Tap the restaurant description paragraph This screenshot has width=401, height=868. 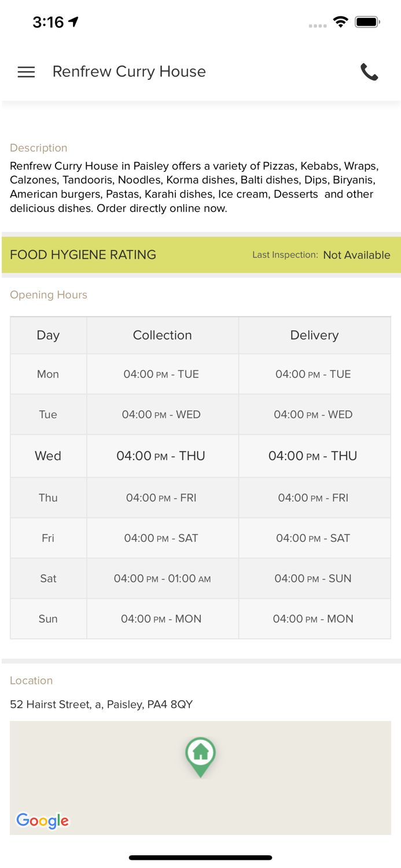[x=194, y=187]
